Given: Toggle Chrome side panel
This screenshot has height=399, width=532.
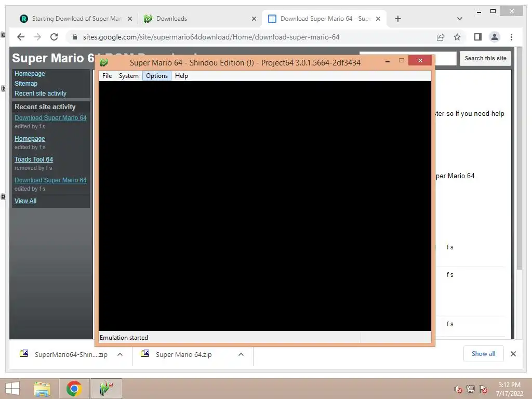Looking at the screenshot, I should tap(478, 37).
